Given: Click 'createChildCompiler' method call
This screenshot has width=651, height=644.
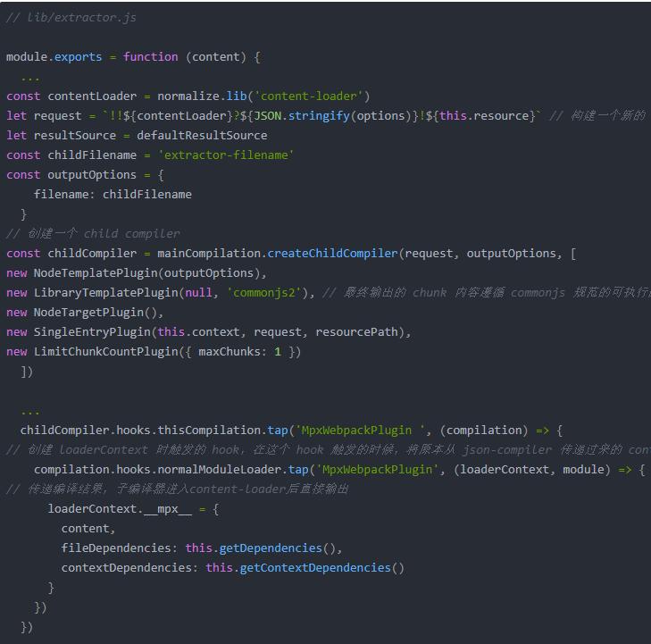Looking at the screenshot, I should [332, 254].
